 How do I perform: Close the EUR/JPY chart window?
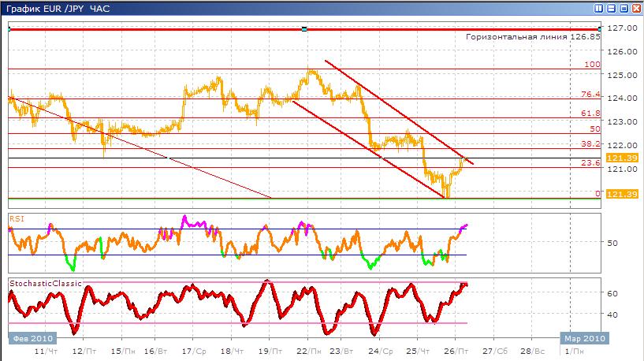(635, 8)
